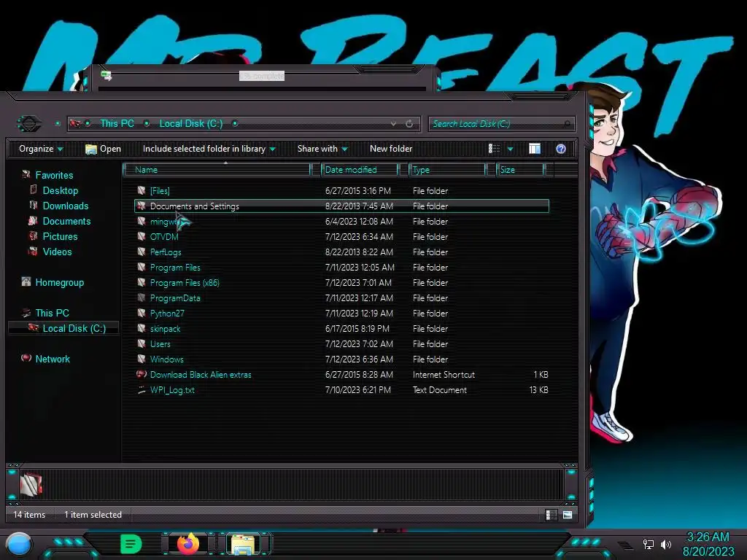747x560 pixels.
Task: Launch Firefox from the taskbar
Action: click(x=187, y=544)
